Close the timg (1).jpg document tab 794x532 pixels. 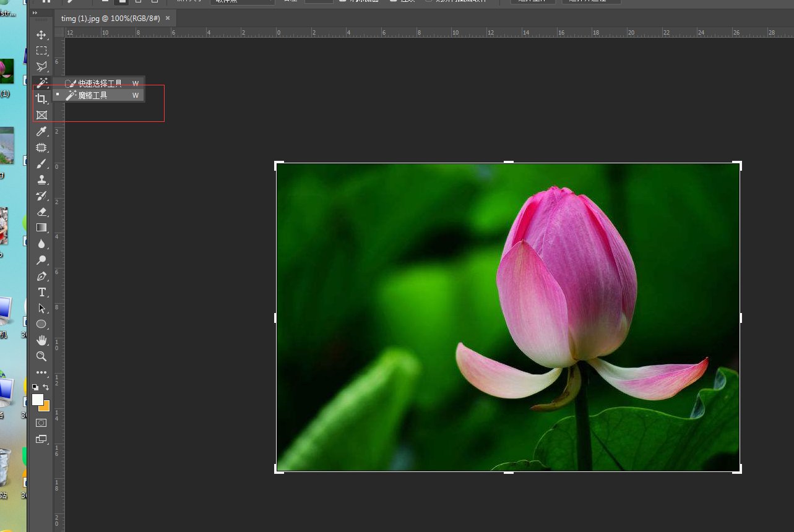tap(168, 19)
